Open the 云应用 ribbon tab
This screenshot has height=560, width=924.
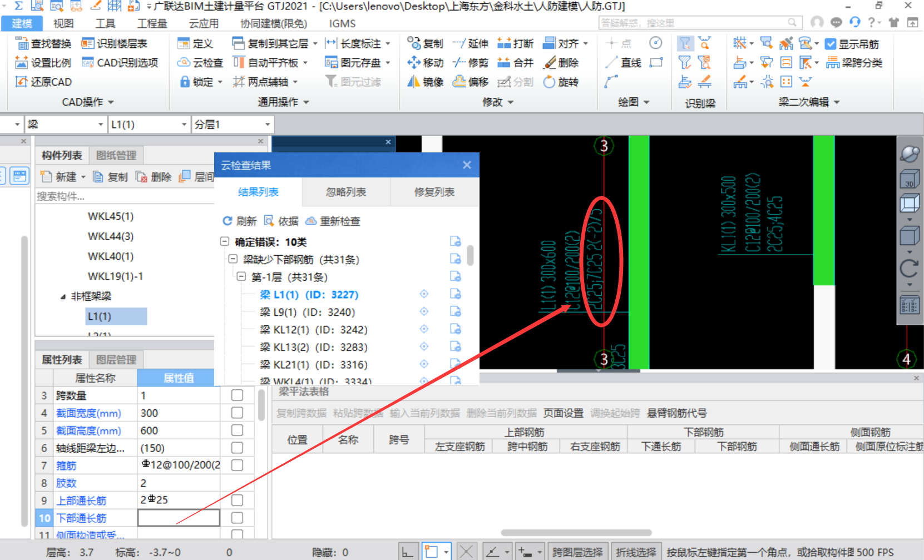click(204, 23)
